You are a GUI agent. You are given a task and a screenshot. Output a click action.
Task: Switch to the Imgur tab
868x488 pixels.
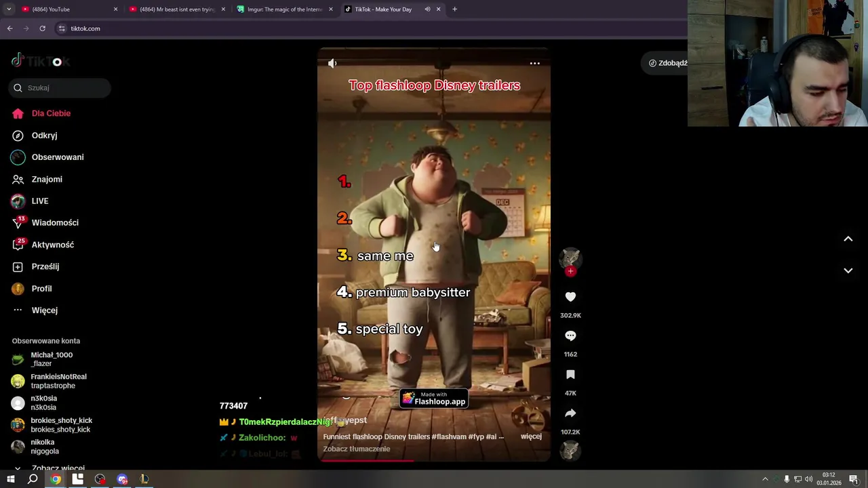[x=284, y=9]
